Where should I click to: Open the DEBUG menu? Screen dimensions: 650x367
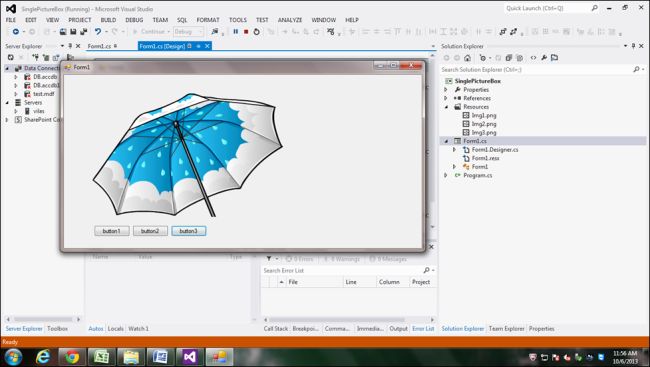tap(134, 20)
